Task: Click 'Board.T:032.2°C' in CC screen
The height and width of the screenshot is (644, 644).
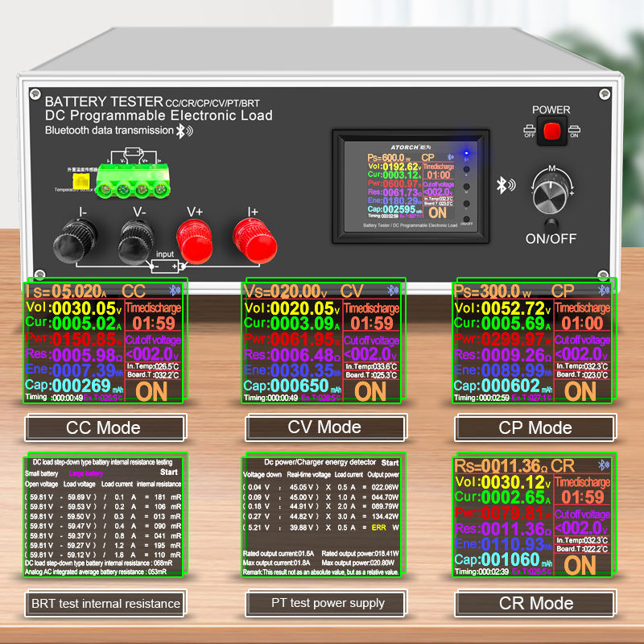Action: [153, 375]
